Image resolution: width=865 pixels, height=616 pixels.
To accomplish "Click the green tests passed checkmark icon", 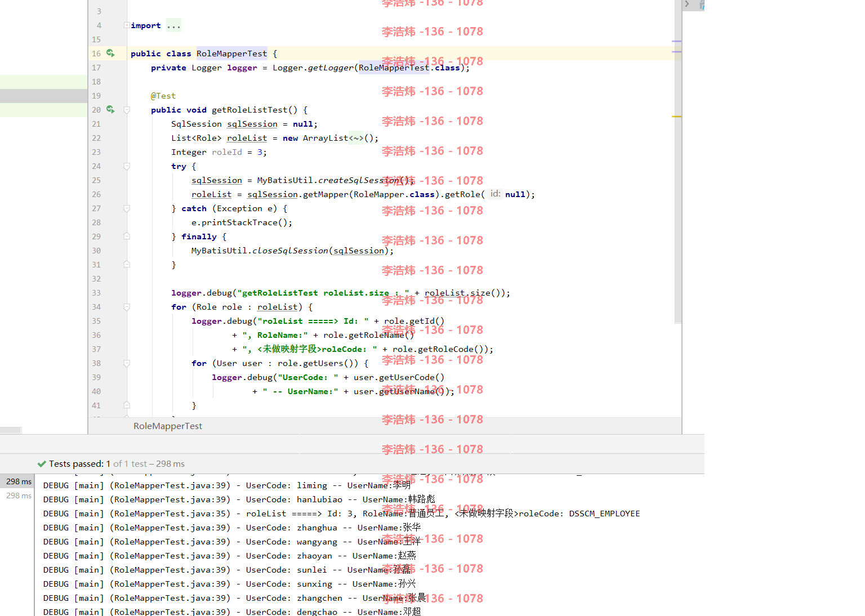I will (x=42, y=464).
